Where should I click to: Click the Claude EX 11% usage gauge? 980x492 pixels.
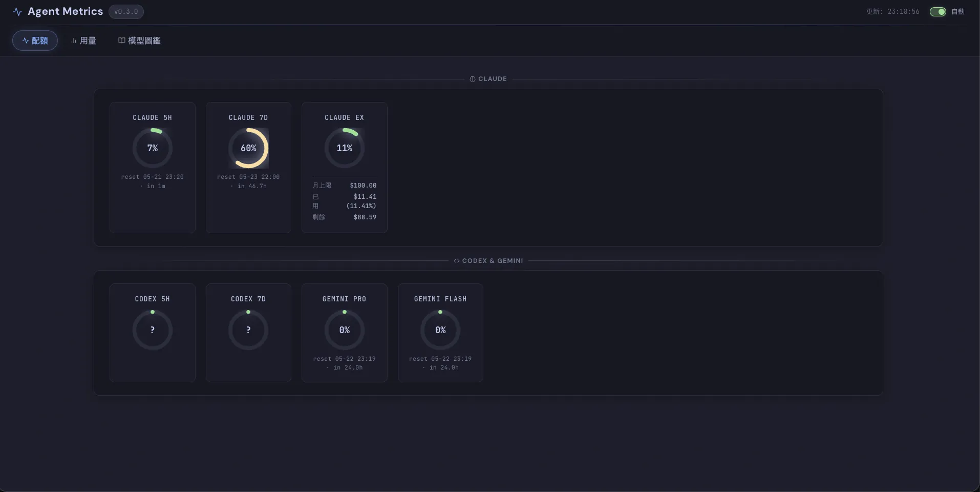coord(345,148)
